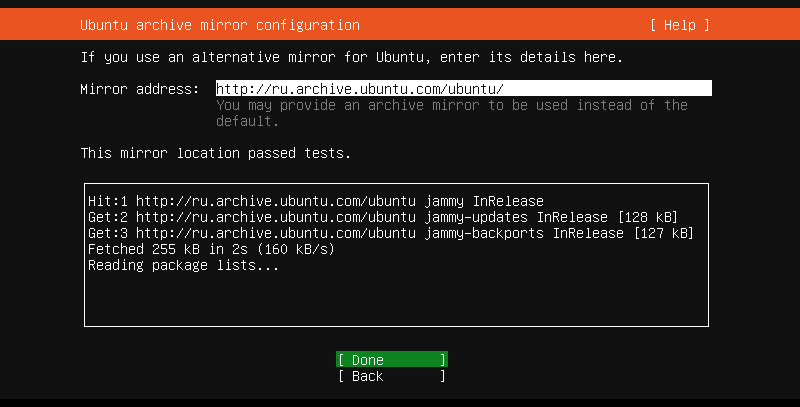800x407 pixels.
Task: Click the Mirror address input field
Action: click(463, 89)
